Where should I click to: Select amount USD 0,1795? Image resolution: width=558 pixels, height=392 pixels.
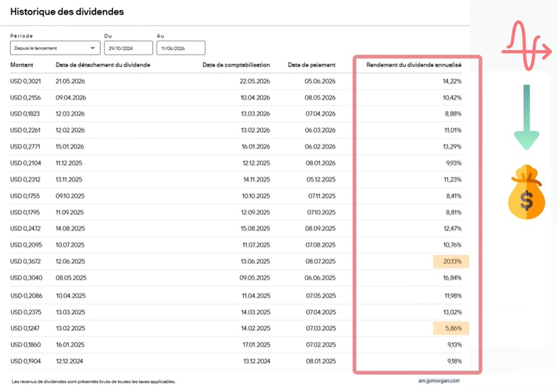tap(25, 212)
